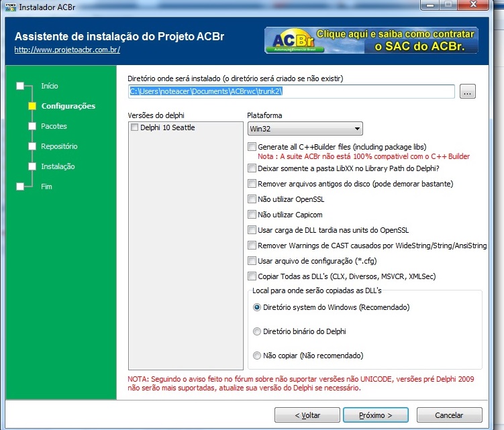
Task: Proceed with the Próximo button
Action: pos(375,415)
